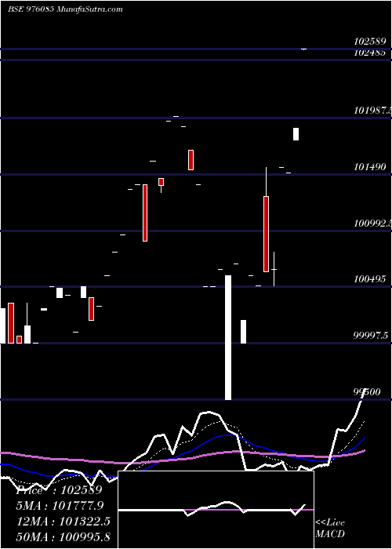This screenshot has height=549, width=392.
Task: Click the 99500 price axis label
Action: pyautogui.click(x=367, y=392)
